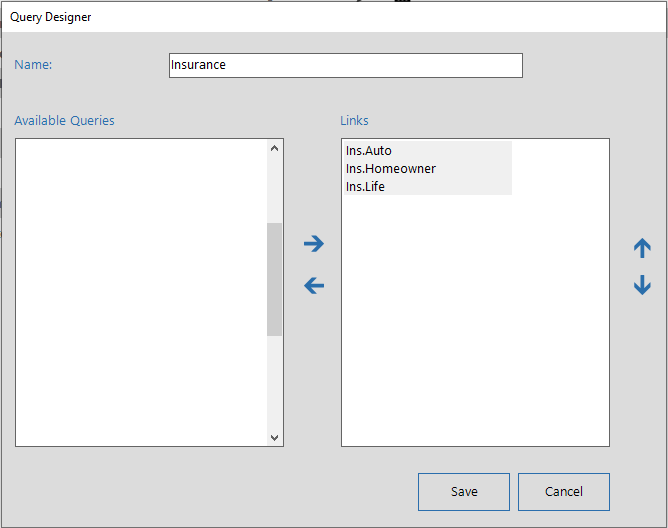Click the Name label text

point(33,65)
